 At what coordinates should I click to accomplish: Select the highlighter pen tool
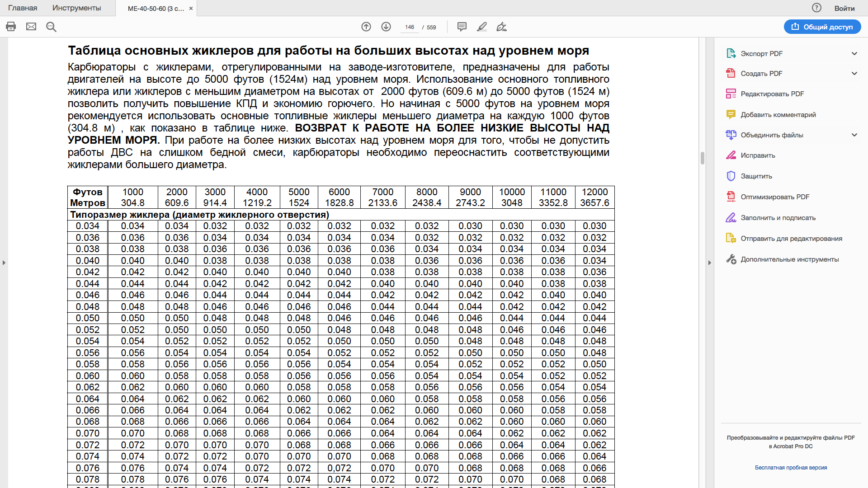(x=482, y=27)
